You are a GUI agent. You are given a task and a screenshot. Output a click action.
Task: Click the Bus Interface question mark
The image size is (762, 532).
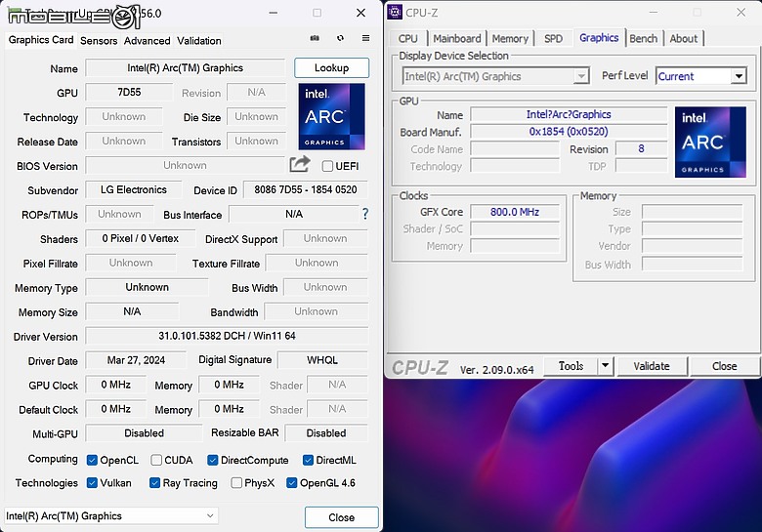click(x=365, y=214)
